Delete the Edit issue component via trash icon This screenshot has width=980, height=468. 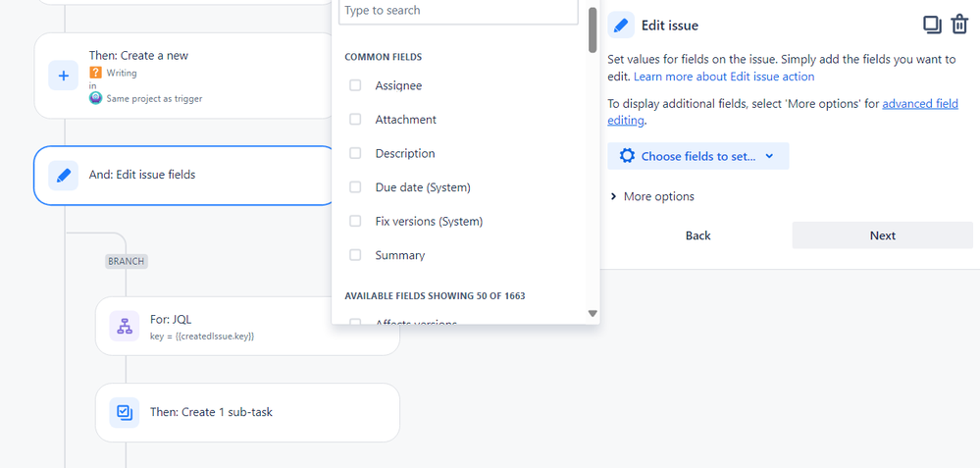pyautogui.click(x=959, y=25)
